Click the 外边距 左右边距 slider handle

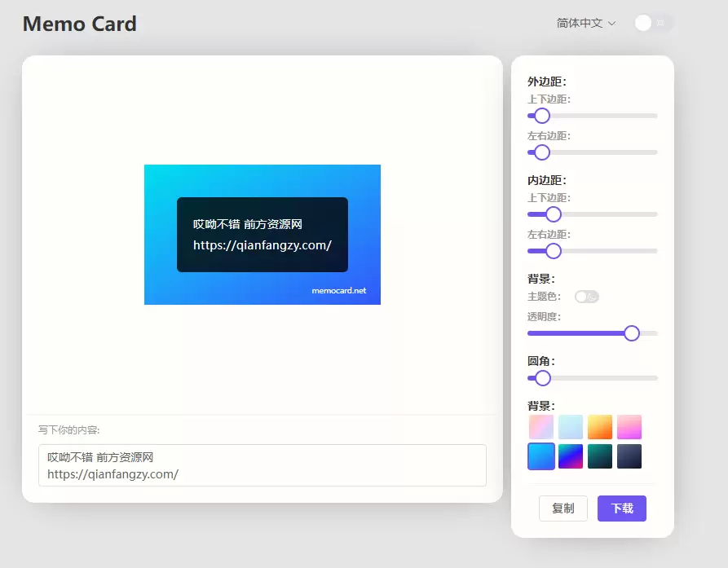[x=542, y=152]
